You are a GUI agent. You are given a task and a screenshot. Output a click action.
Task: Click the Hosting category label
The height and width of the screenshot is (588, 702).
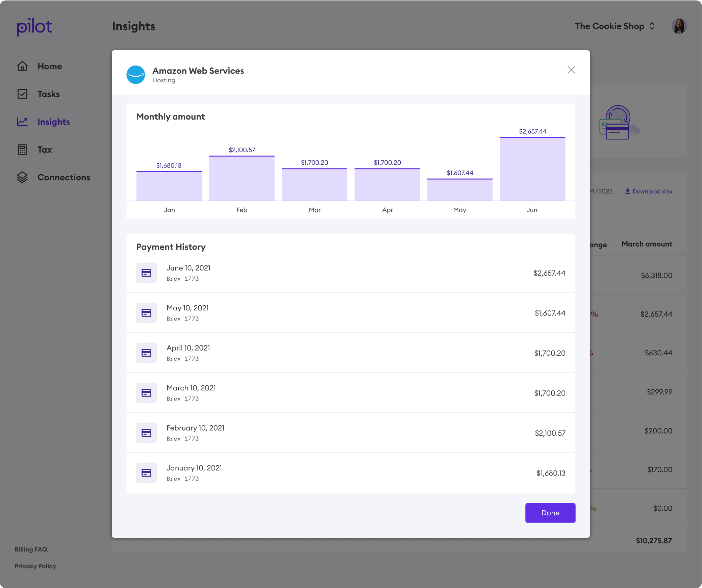pyautogui.click(x=164, y=80)
